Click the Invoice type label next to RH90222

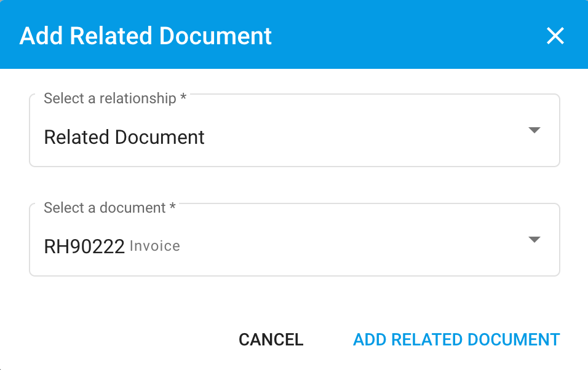(x=155, y=246)
